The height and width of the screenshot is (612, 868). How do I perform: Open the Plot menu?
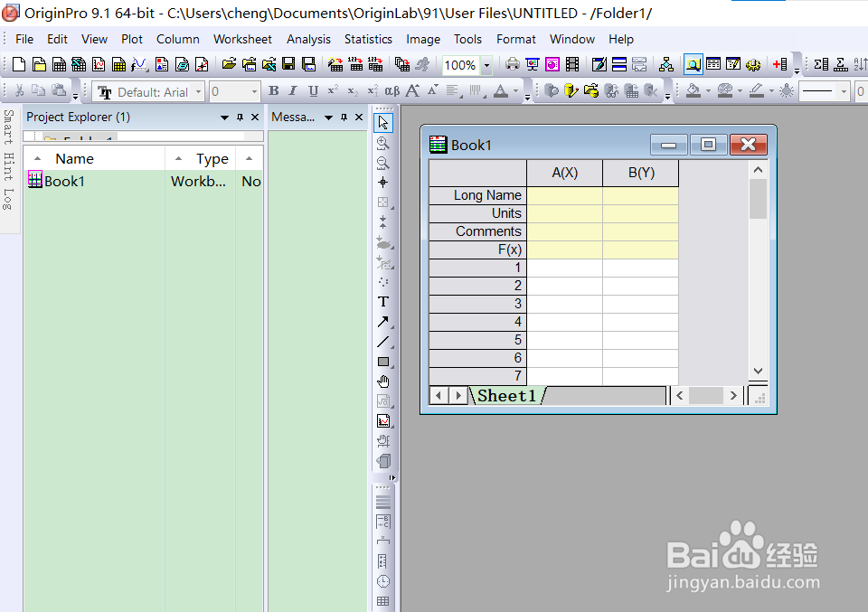[x=132, y=39]
